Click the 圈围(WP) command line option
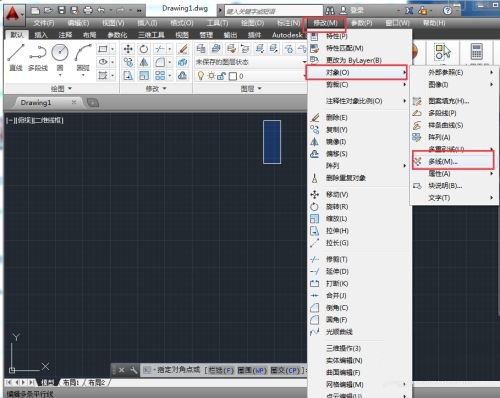The image size is (500, 398). pyautogui.click(x=252, y=370)
